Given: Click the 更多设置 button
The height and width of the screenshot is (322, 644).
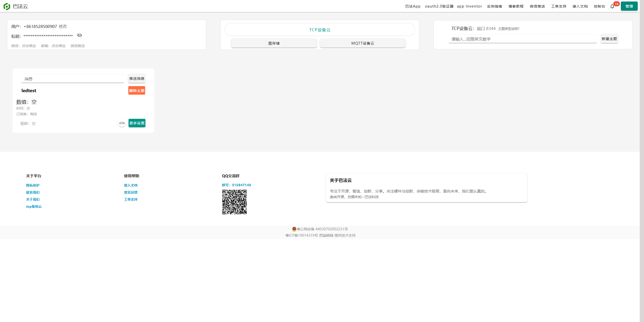Looking at the screenshot, I should click(x=137, y=123).
